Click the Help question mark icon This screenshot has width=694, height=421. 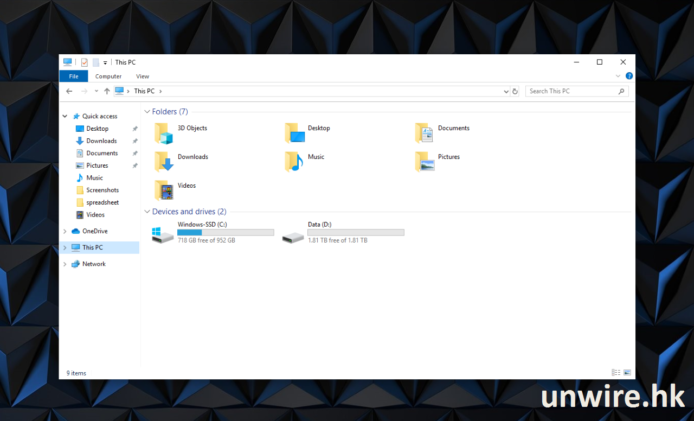[629, 76]
